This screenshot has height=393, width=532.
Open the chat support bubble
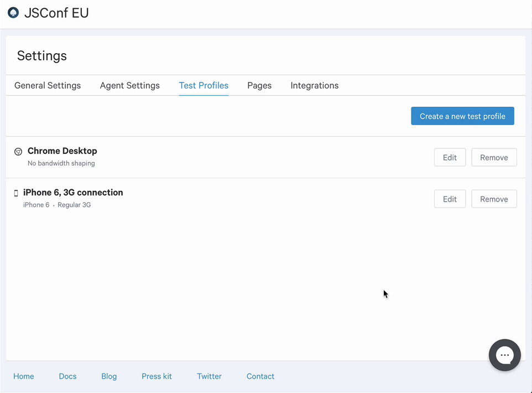click(504, 355)
